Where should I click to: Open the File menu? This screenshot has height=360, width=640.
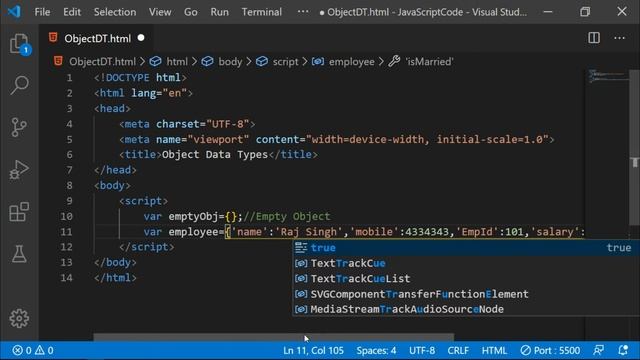coord(42,12)
